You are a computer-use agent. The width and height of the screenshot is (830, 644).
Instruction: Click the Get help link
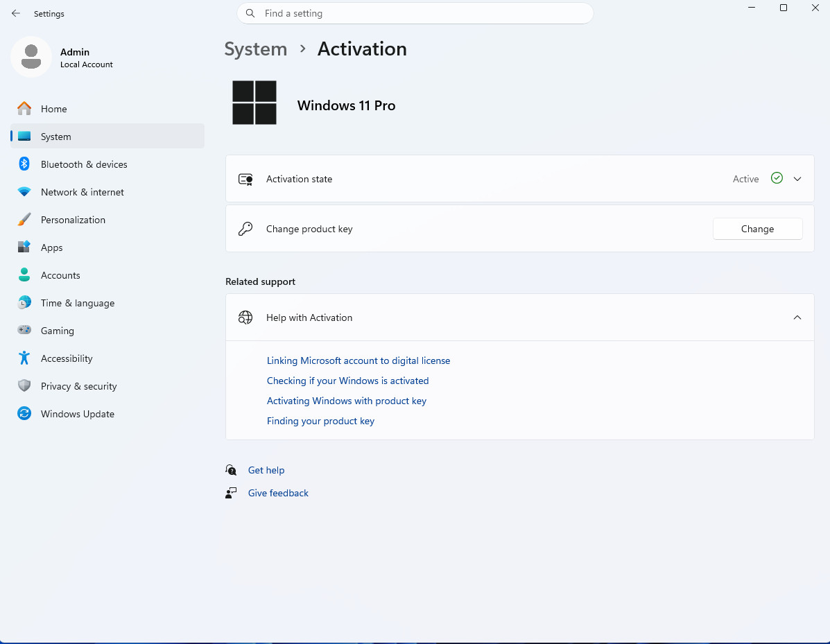point(266,470)
